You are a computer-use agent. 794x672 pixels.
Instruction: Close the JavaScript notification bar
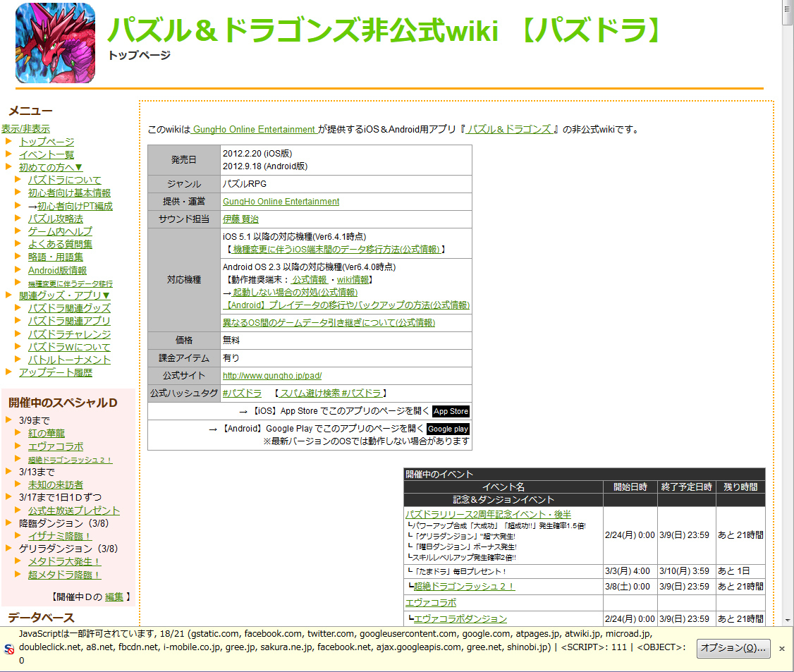(x=782, y=648)
